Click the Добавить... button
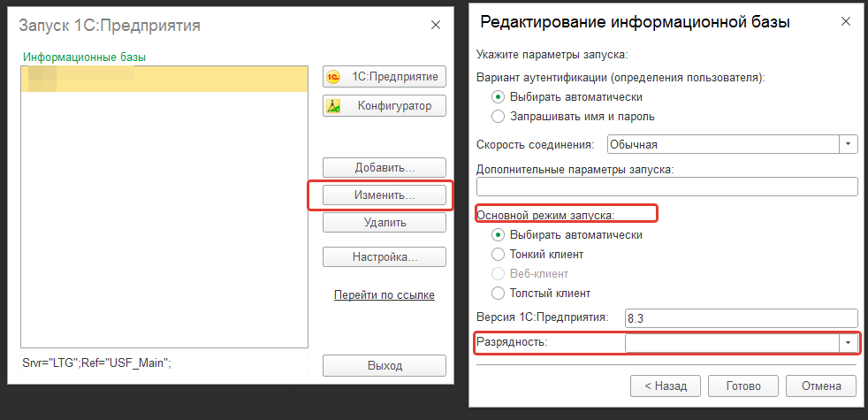This screenshot has height=420, width=868. (385, 168)
